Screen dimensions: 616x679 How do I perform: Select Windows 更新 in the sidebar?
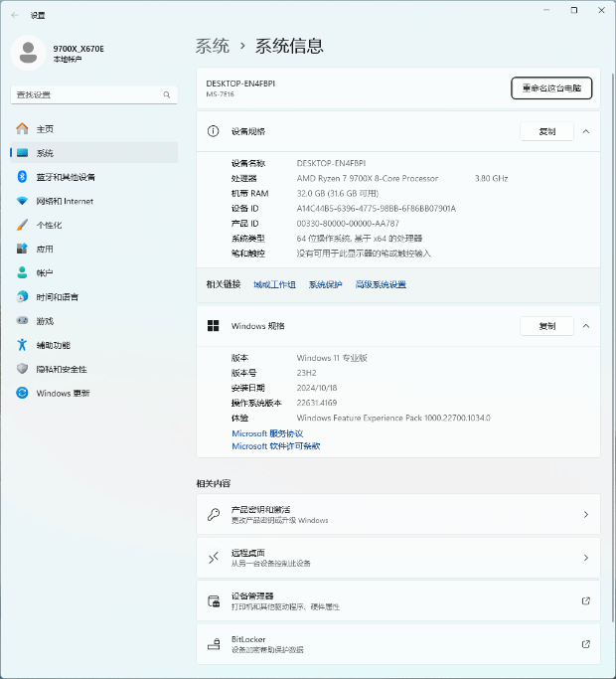click(94, 393)
